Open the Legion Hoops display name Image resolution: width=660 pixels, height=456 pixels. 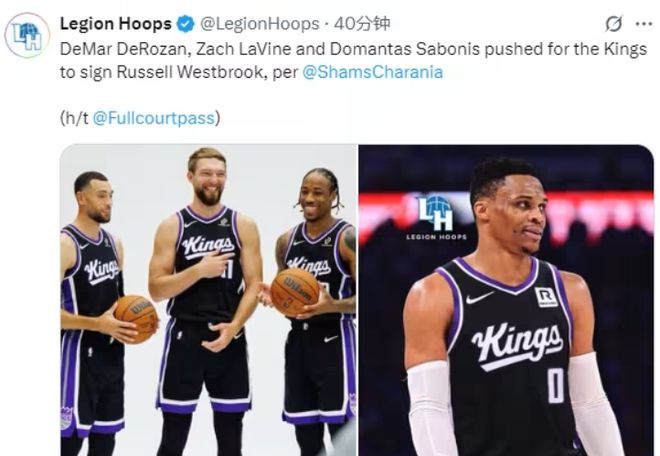pyautogui.click(x=116, y=24)
